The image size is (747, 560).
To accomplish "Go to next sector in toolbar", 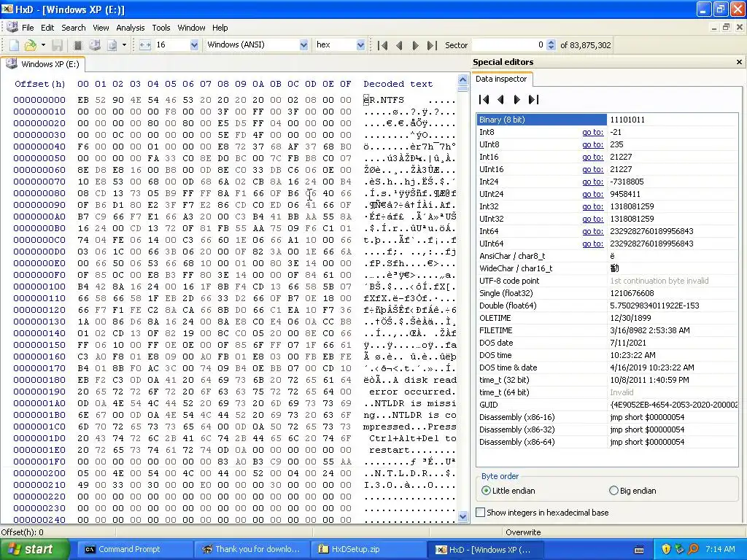I will coord(415,45).
